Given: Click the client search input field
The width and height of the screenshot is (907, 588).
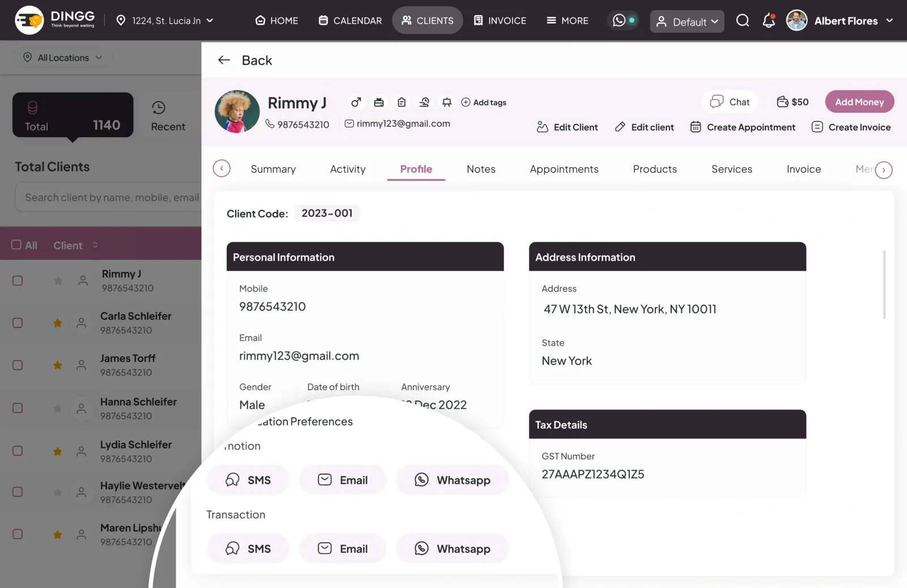Looking at the screenshot, I should coord(109,197).
